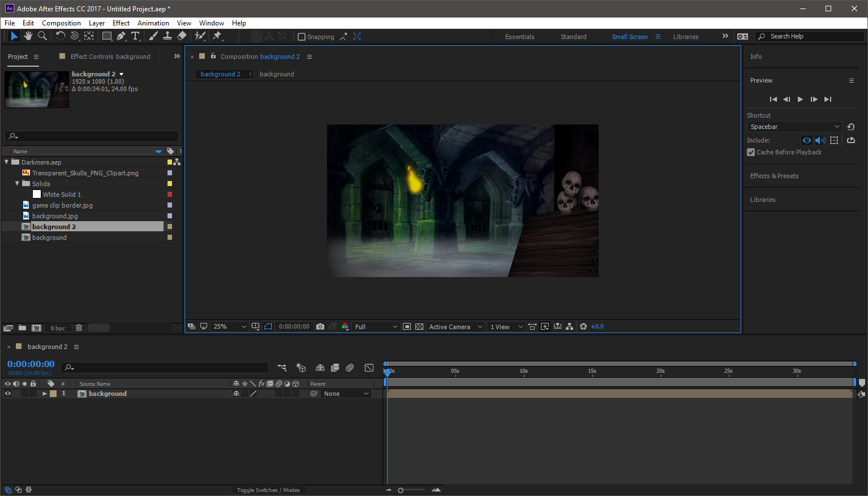Open the Full resolution dropdown
The height and width of the screenshot is (496, 868).
[x=376, y=327]
